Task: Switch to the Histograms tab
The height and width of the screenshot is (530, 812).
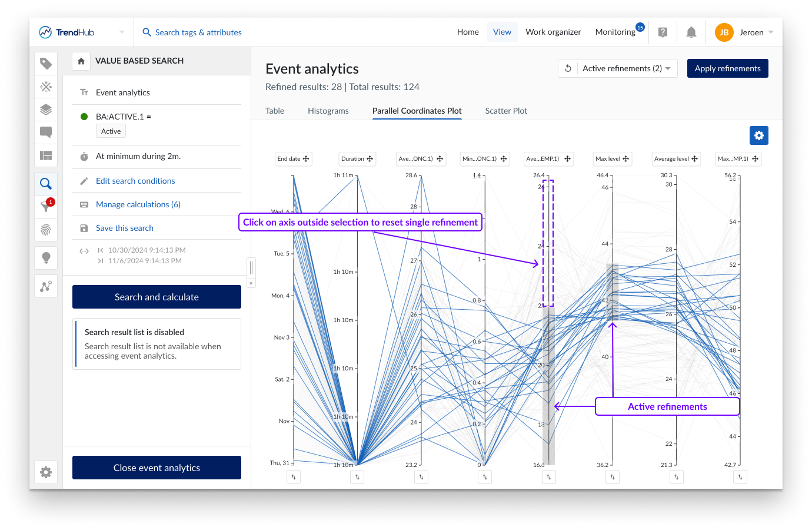Action: pyautogui.click(x=328, y=111)
